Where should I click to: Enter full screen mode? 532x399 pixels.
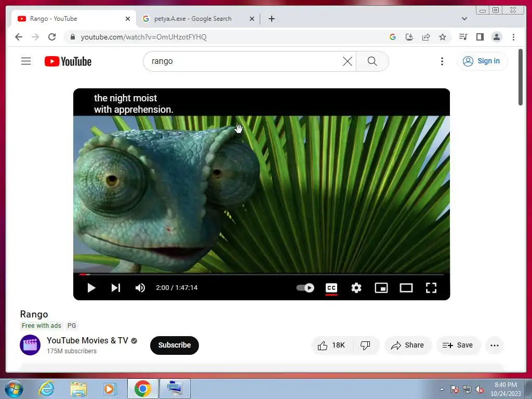coord(431,288)
